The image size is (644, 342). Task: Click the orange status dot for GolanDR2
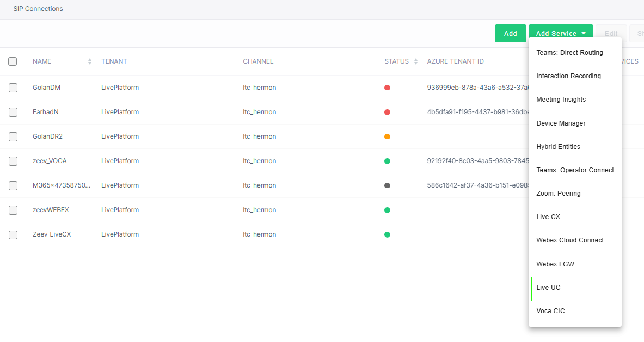tap(387, 136)
